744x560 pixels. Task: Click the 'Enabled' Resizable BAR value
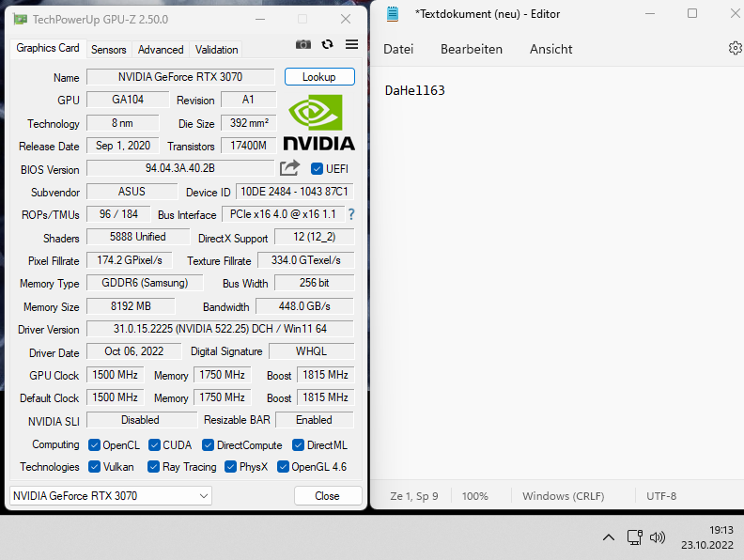coord(314,420)
